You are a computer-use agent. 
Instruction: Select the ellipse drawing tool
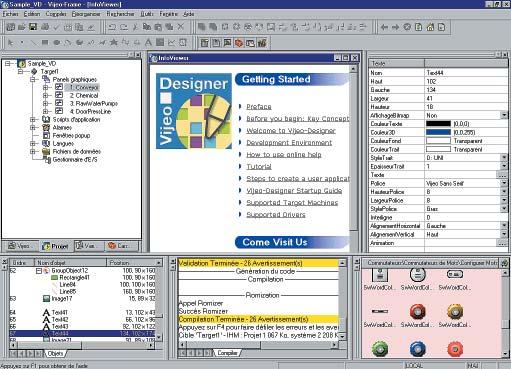pyautogui.click(x=56, y=42)
